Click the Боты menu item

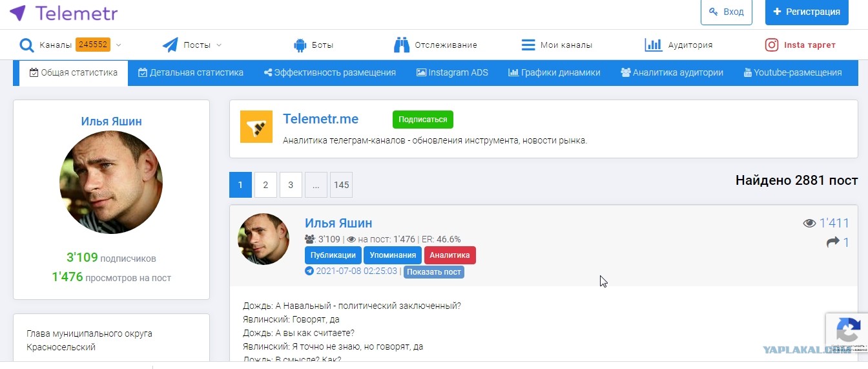point(313,45)
